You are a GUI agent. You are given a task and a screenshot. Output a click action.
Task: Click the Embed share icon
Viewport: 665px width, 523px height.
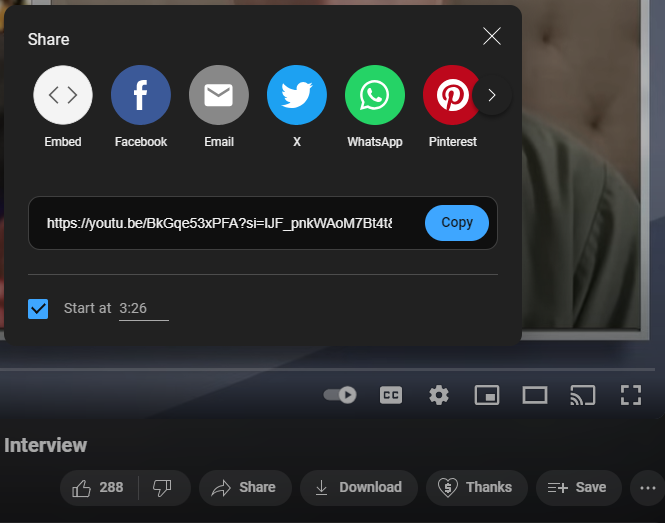[63, 96]
